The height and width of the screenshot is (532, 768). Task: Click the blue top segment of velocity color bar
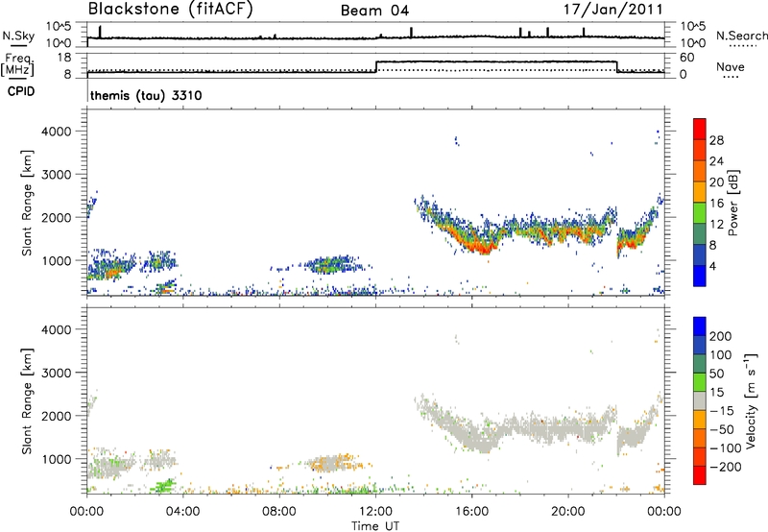700,326
